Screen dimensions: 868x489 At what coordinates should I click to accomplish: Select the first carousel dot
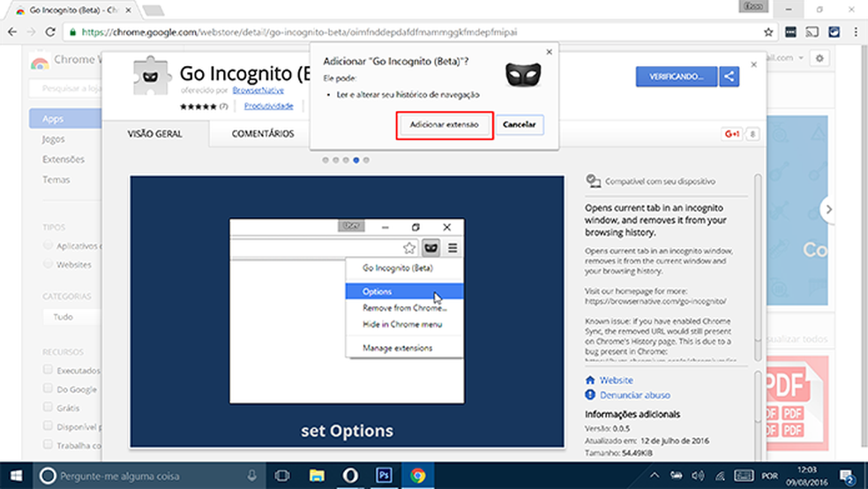click(x=325, y=160)
